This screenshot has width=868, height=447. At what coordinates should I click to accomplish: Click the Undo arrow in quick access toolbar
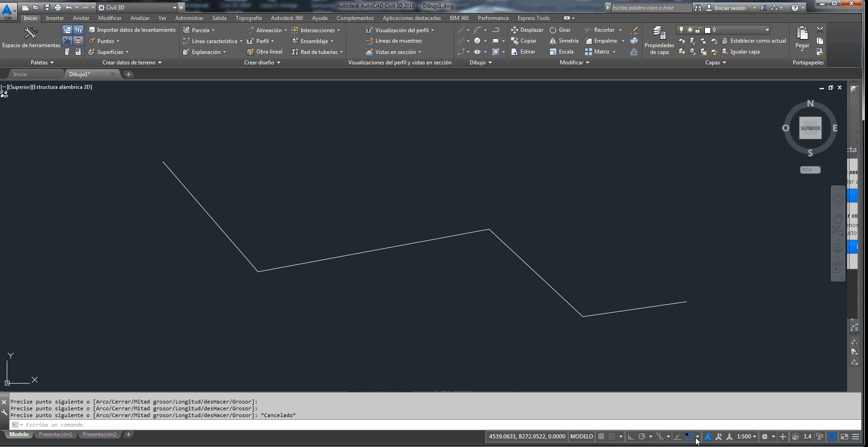(68, 8)
